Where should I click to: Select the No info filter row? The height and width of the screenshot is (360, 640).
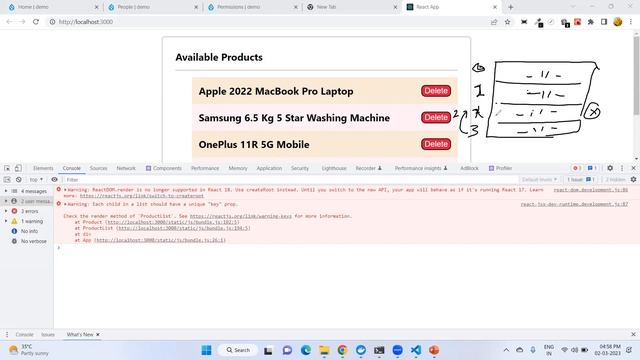tap(27, 231)
